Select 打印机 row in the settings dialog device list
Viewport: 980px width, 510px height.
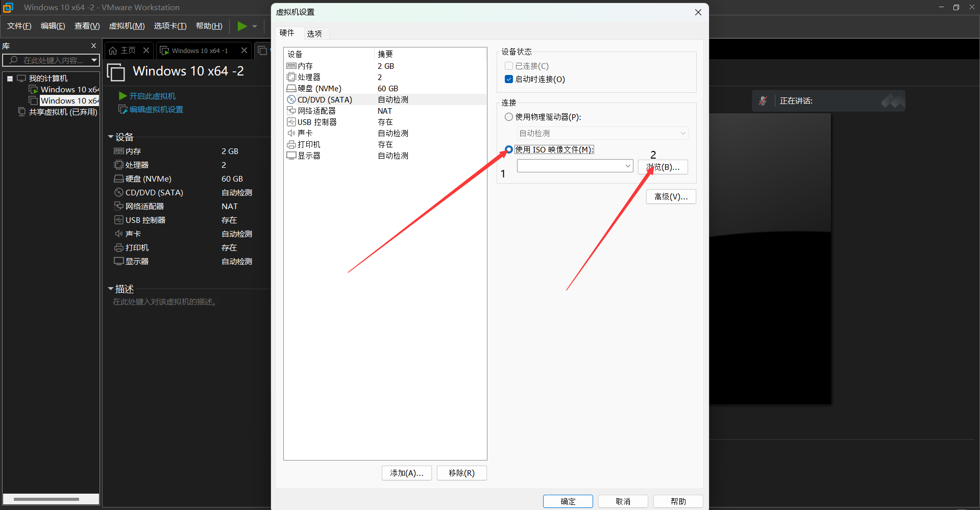[x=385, y=144]
